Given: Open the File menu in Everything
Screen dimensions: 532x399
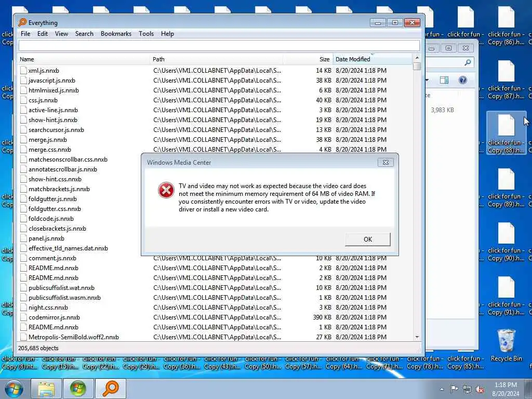Looking at the screenshot, I should [x=25, y=34].
